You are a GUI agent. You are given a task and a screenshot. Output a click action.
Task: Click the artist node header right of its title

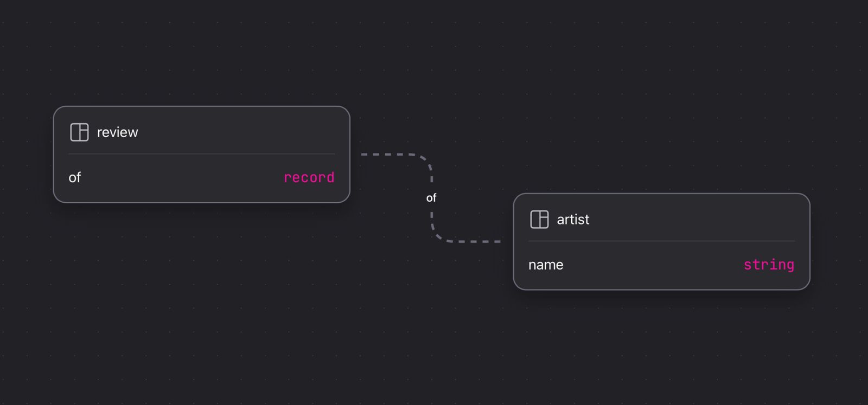pyautogui.click(x=700, y=220)
